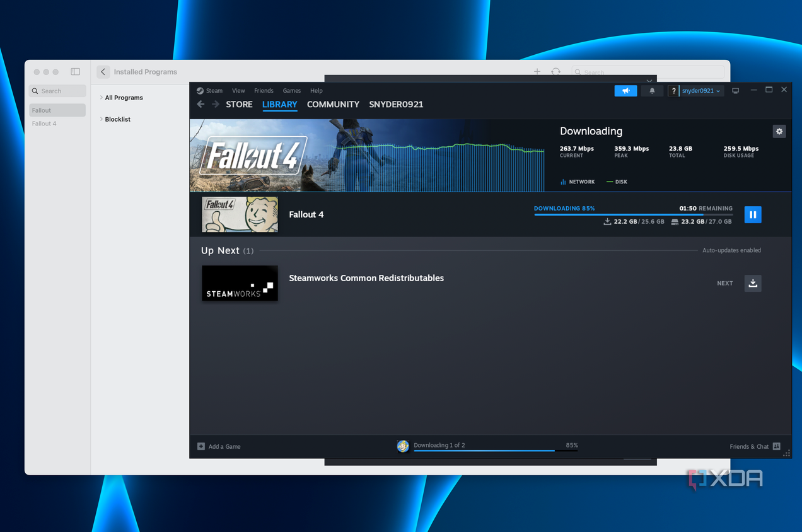Switch to the COMMUNITY tab

click(333, 105)
